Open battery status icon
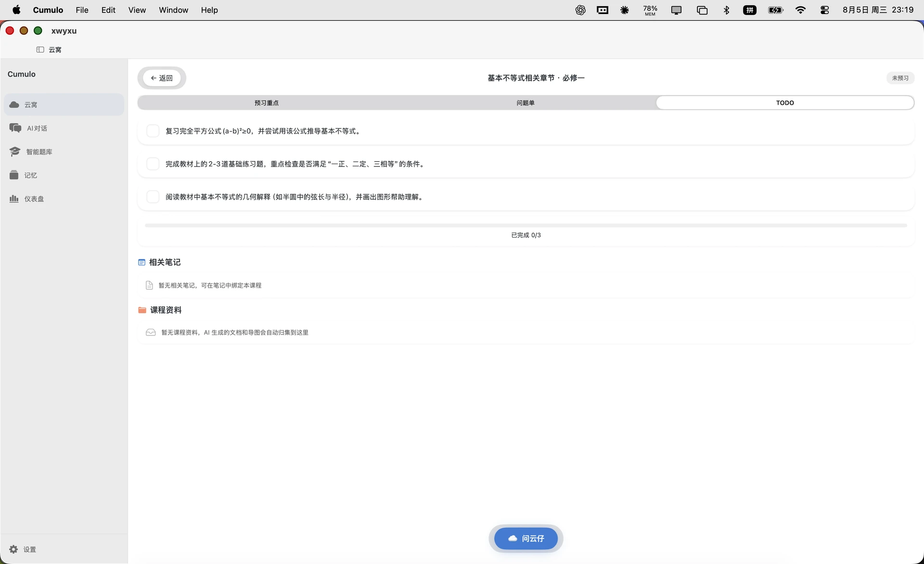The image size is (924, 564). (776, 10)
